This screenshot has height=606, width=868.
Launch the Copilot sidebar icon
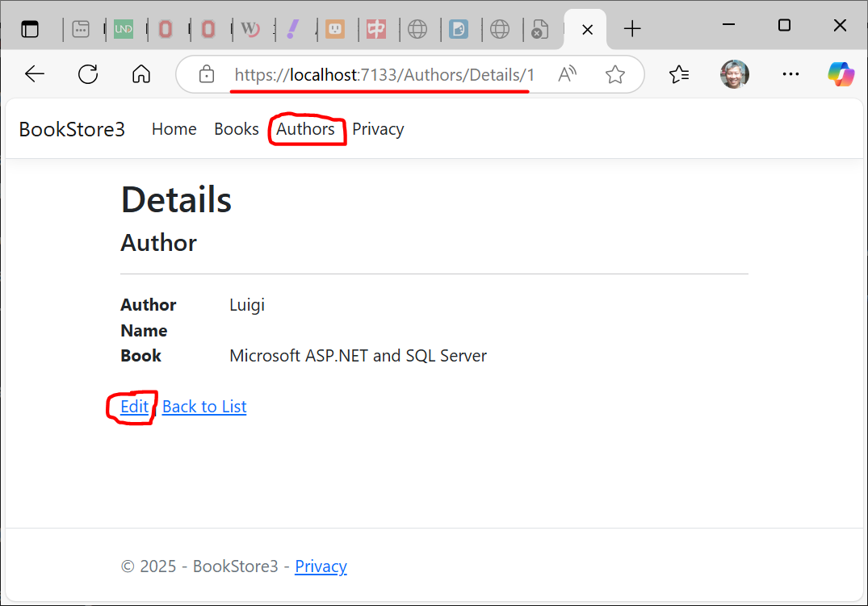pyautogui.click(x=841, y=74)
